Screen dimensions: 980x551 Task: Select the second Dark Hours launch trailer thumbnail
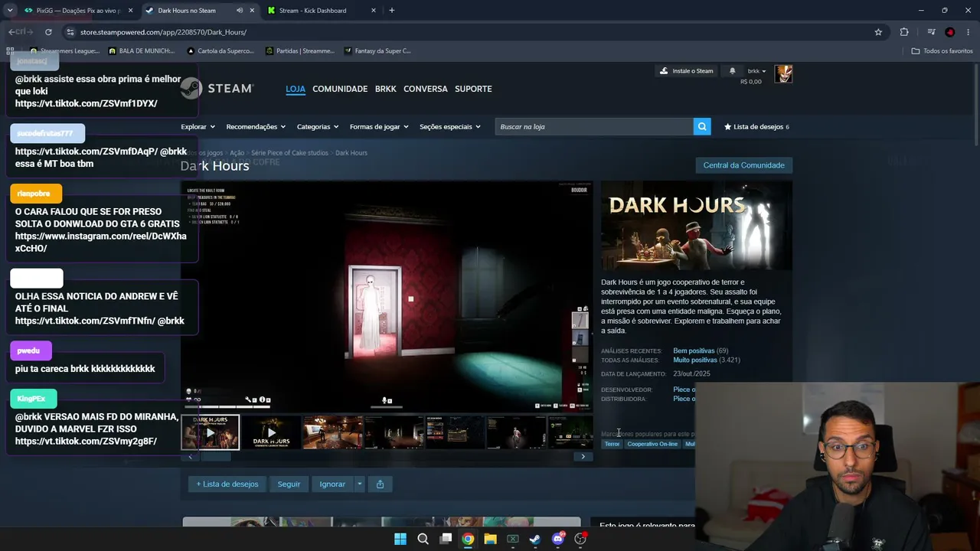pyautogui.click(x=271, y=432)
